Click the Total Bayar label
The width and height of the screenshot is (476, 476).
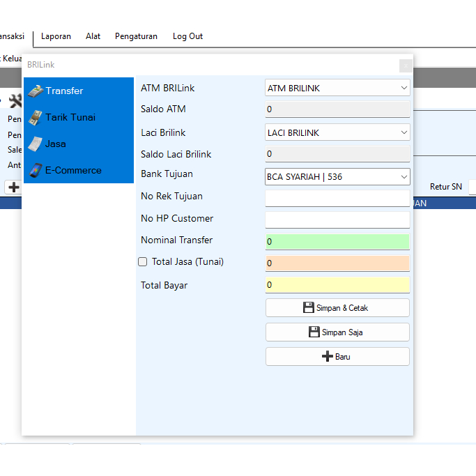164,285
